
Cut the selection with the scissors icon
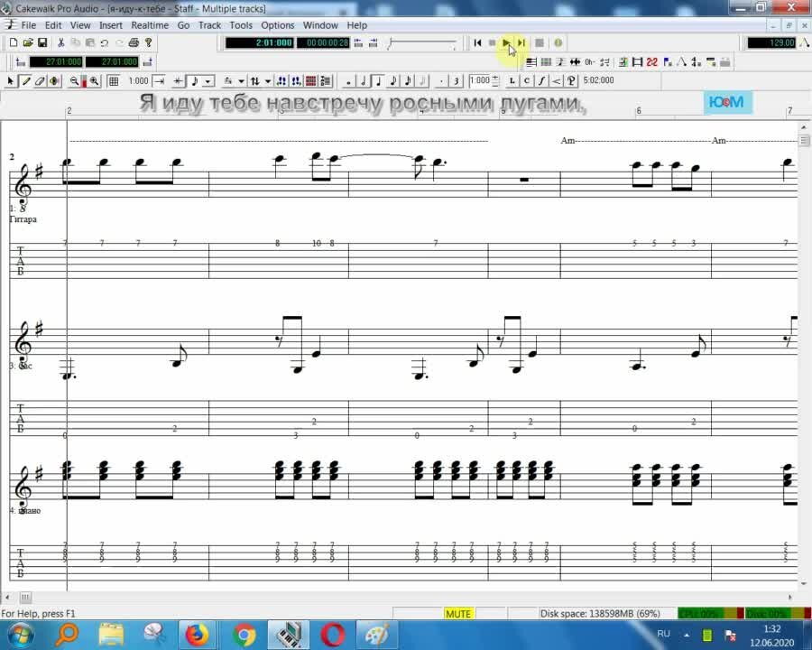60,43
